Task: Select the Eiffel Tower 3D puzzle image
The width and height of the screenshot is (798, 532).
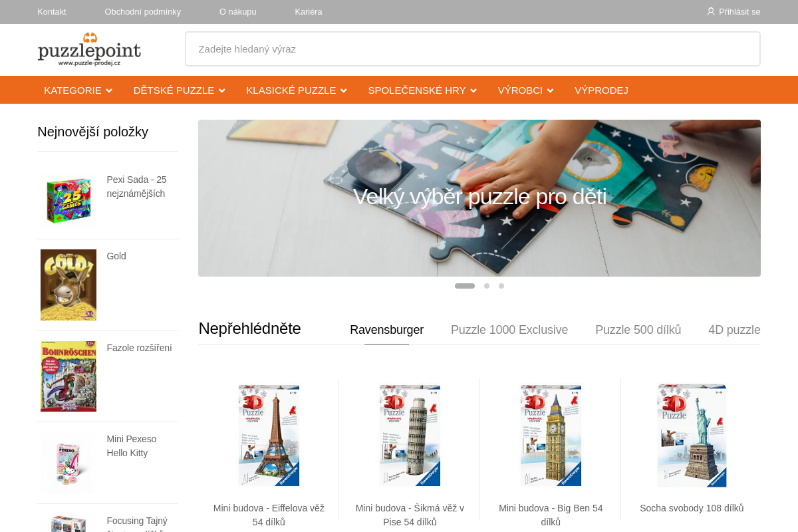Action: click(x=269, y=436)
